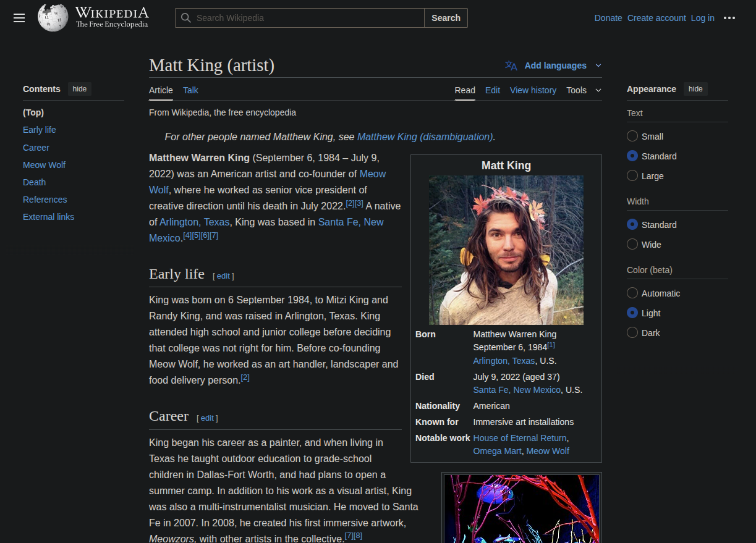Click citation [5] after Mexico
Screen dimensions: 756x543
196,235
